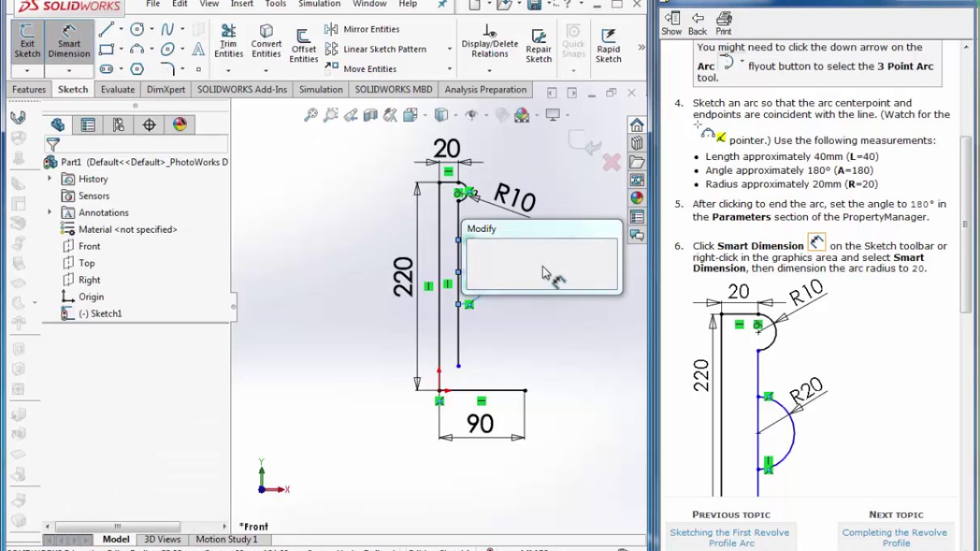Select the Spline sketch tool

coord(168,29)
